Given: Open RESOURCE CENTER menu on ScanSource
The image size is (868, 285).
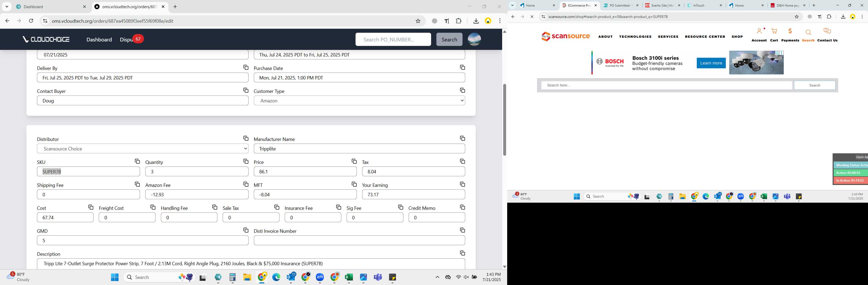Looking at the screenshot, I should point(705,37).
